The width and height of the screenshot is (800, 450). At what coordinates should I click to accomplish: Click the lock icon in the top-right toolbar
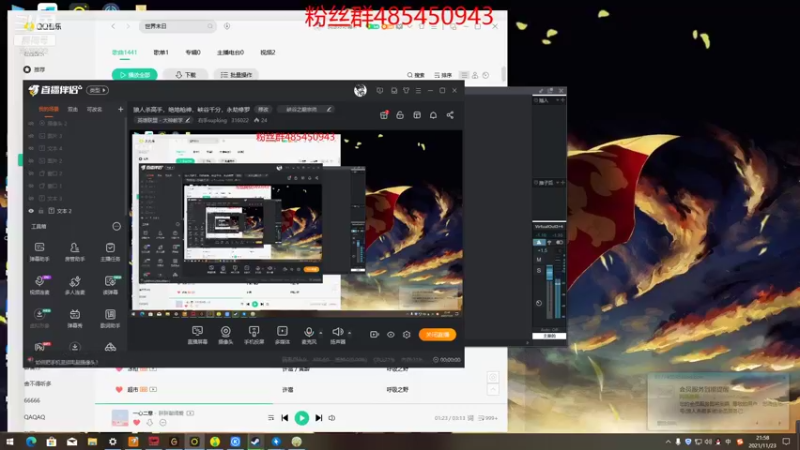click(400, 115)
